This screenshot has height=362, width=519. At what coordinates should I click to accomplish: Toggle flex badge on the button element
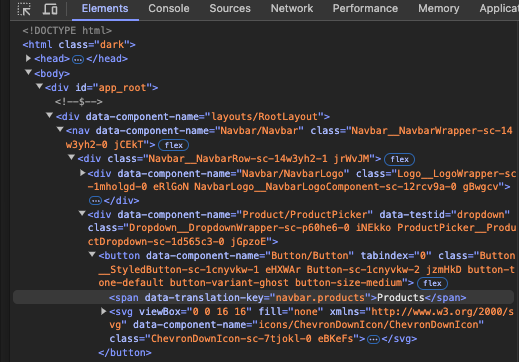(x=432, y=283)
